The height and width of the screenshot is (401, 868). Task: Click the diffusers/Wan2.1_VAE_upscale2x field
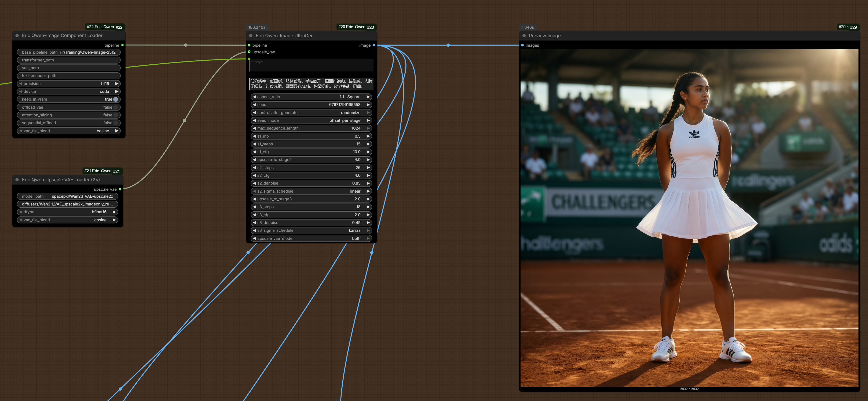pyautogui.click(x=67, y=204)
